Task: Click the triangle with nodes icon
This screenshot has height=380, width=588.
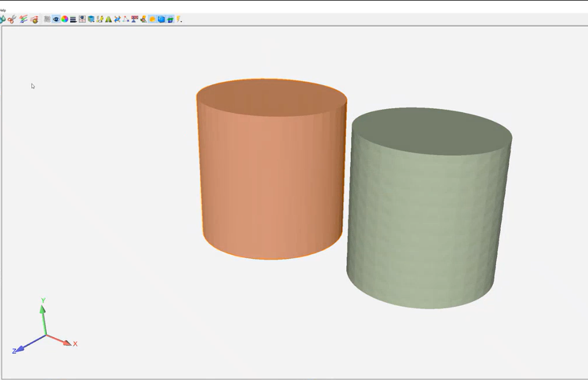Action: (125, 19)
